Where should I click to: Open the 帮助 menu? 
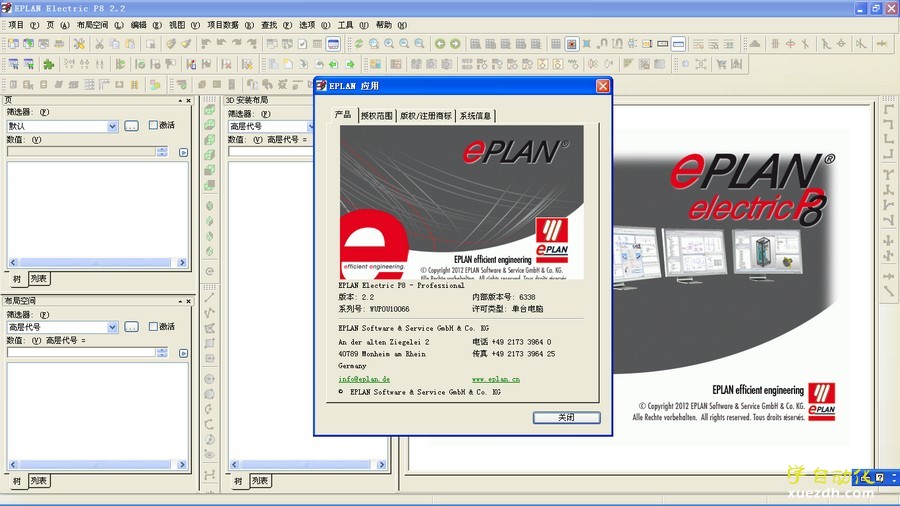coord(391,25)
